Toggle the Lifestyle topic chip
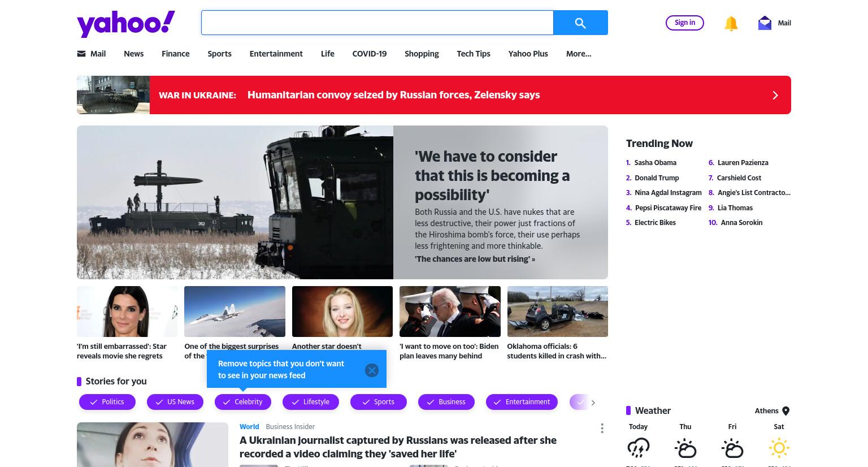Image resolution: width=868 pixels, height=467 pixels. pos(311,402)
